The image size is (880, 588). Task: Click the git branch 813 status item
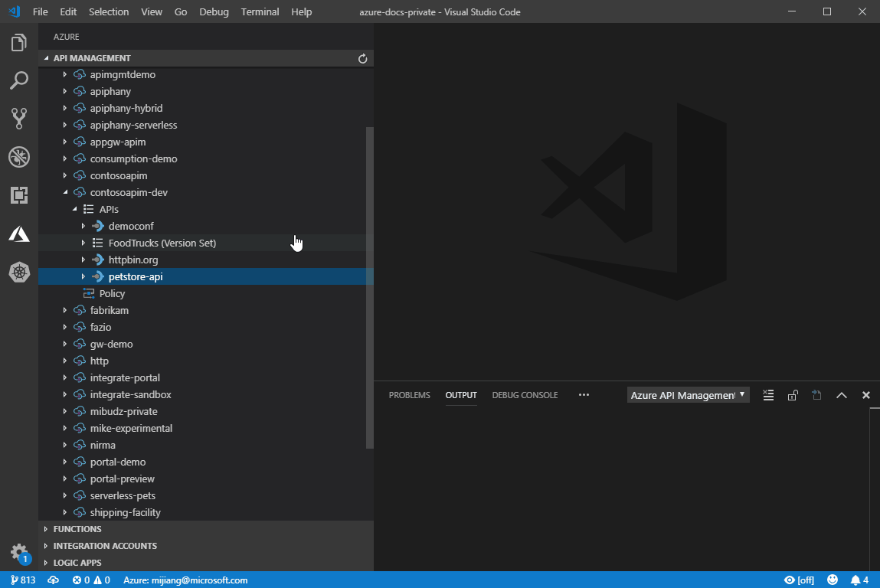click(x=23, y=580)
